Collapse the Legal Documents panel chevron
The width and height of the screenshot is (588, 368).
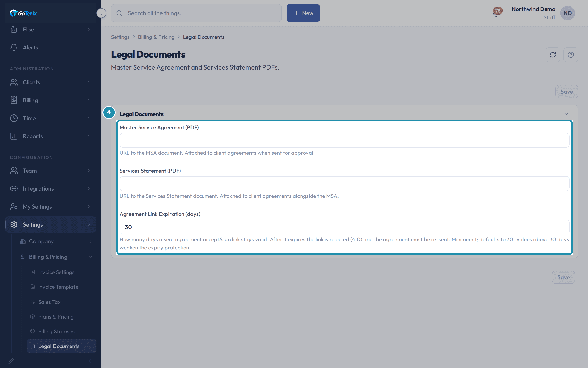(566, 114)
